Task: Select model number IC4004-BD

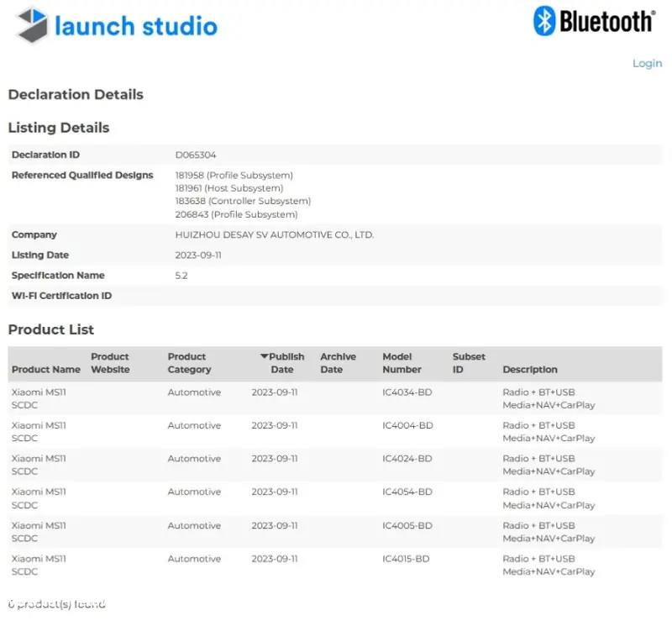Action: 407,425
